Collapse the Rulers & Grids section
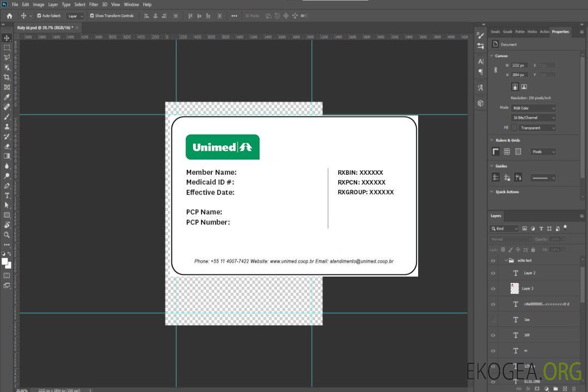This screenshot has width=588, height=392. tap(492, 140)
